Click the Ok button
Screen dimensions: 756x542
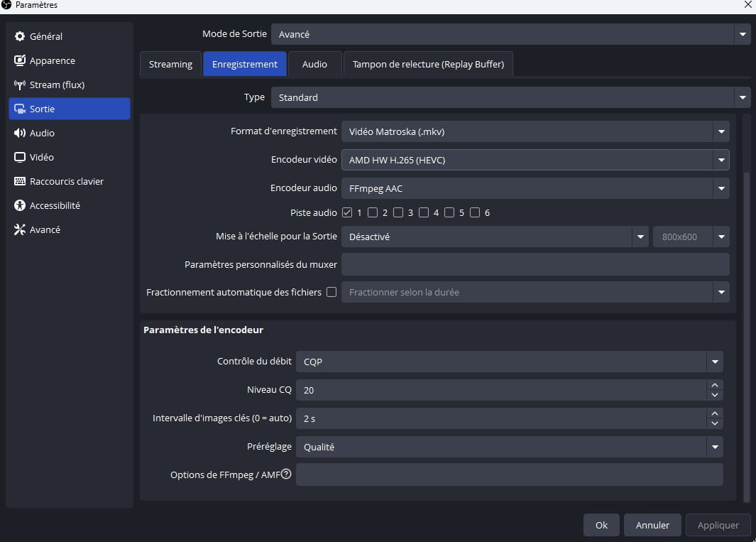601,525
